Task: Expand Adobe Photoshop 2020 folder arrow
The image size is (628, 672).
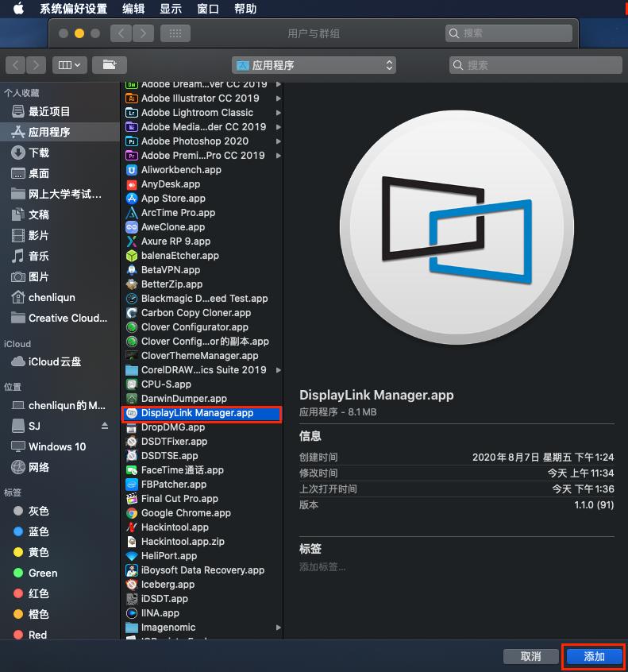Action: [x=279, y=141]
